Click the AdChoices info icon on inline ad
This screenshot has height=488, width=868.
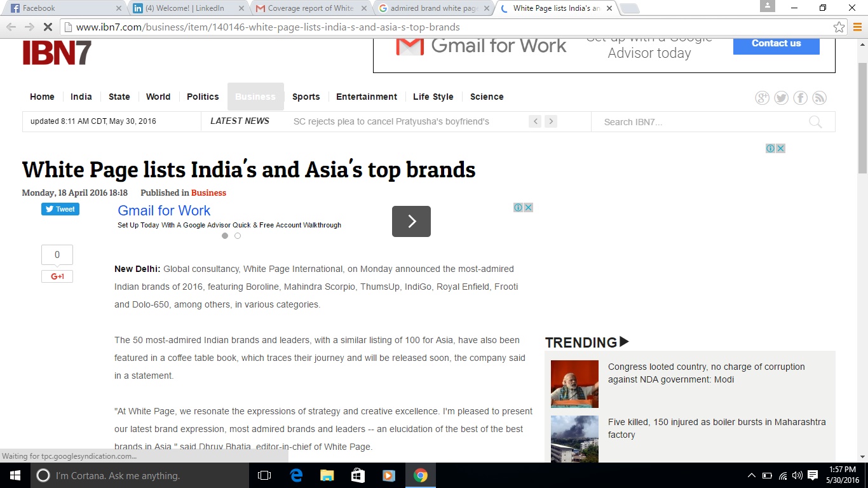(519, 207)
